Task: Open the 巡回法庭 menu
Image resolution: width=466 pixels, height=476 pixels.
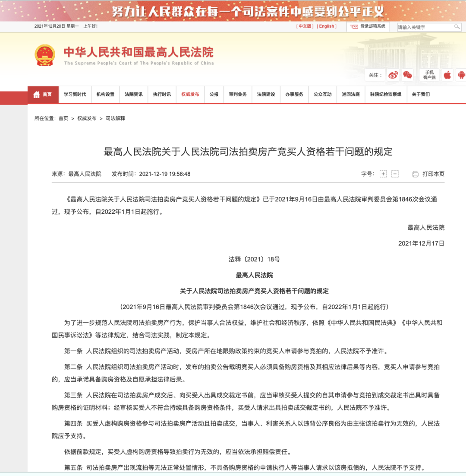Action: pyautogui.click(x=351, y=95)
